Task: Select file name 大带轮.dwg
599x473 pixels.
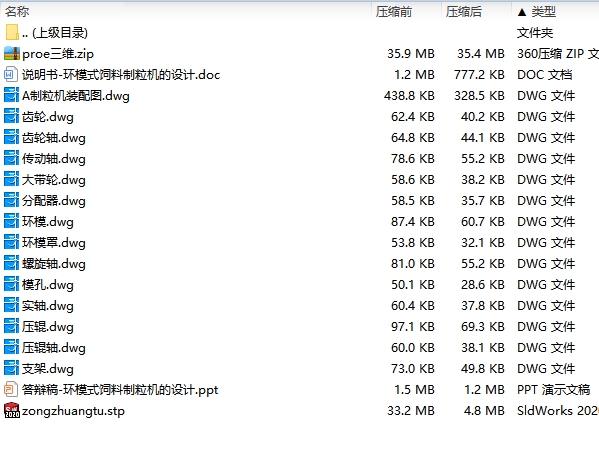Action: (x=54, y=180)
